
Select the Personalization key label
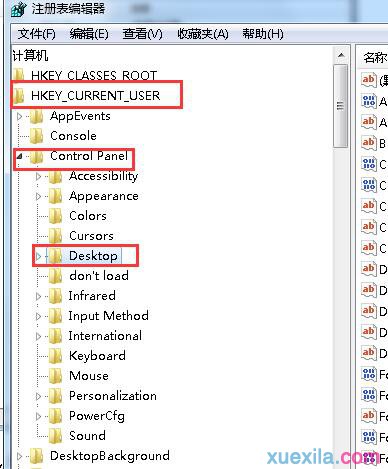(113, 396)
